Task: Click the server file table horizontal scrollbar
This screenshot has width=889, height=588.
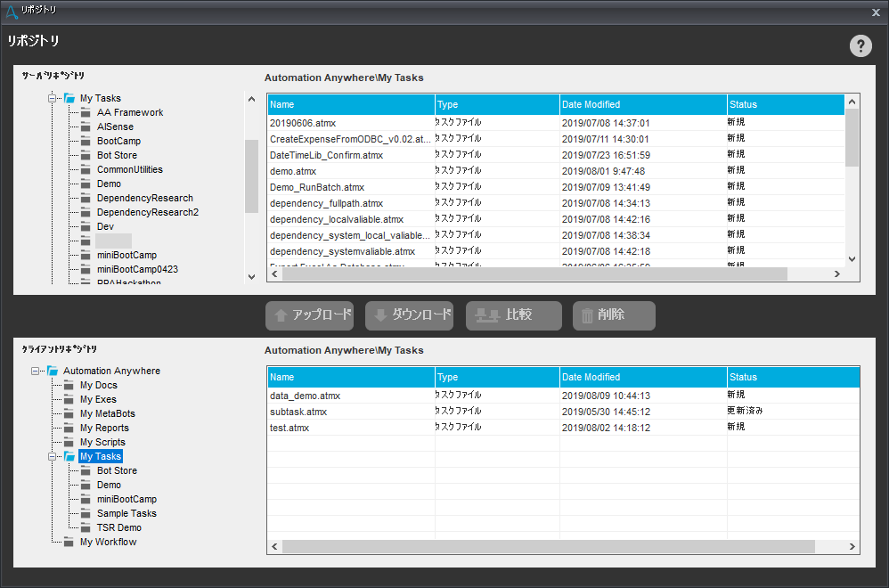Action: pos(534,274)
